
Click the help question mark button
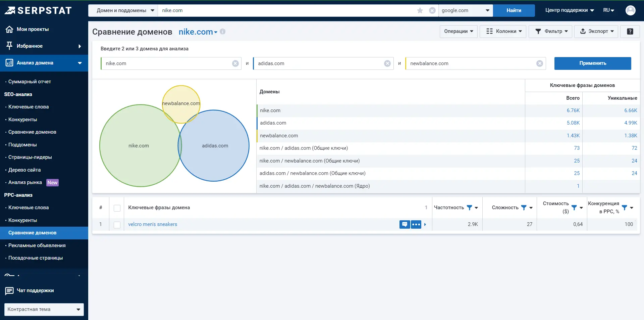click(630, 31)
